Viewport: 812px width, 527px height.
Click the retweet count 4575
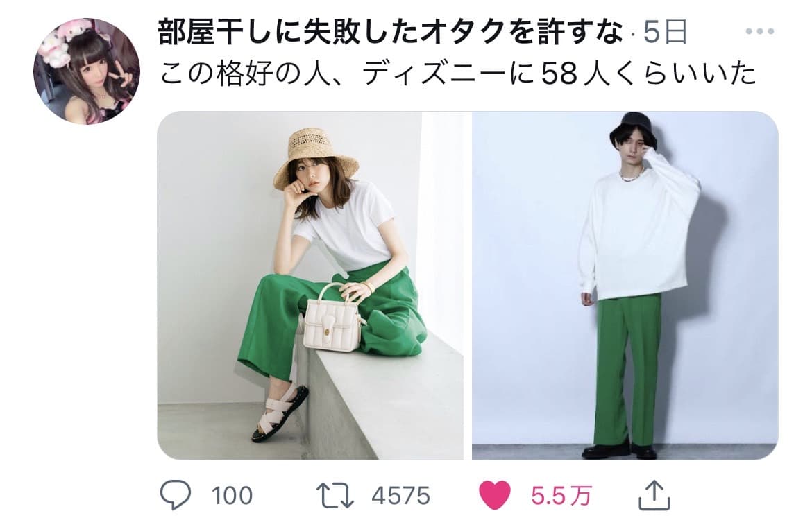[x=401, y=496]
